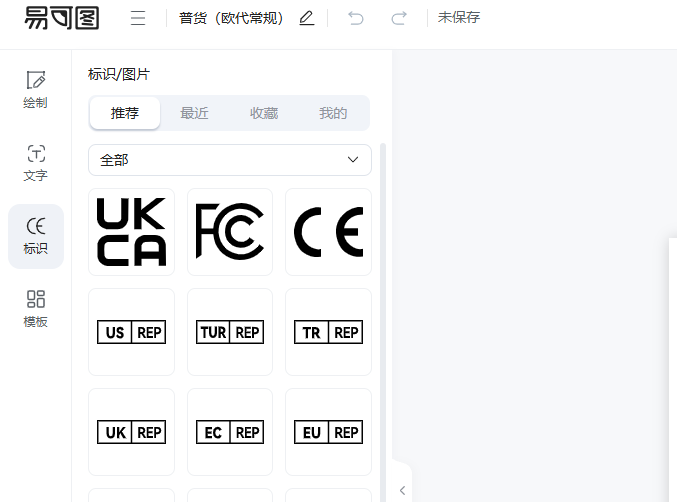Viewport: 677px width, 502px height.
Task: Insert the TR REP symbol
Action: (328, 332)
